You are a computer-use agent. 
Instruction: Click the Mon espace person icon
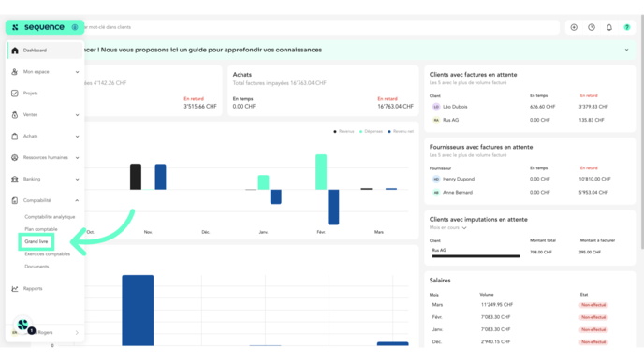click(x=15, y=72)
